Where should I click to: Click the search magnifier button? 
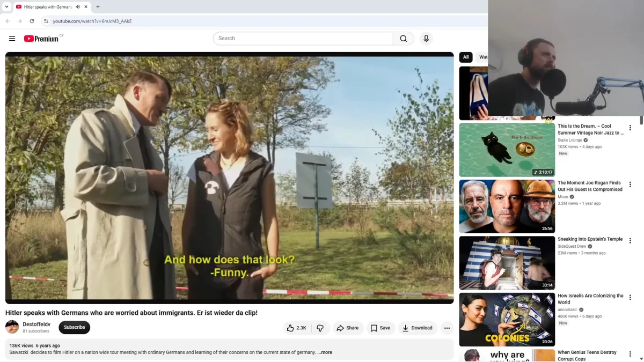pyautogui.click(x=404, y=39)
